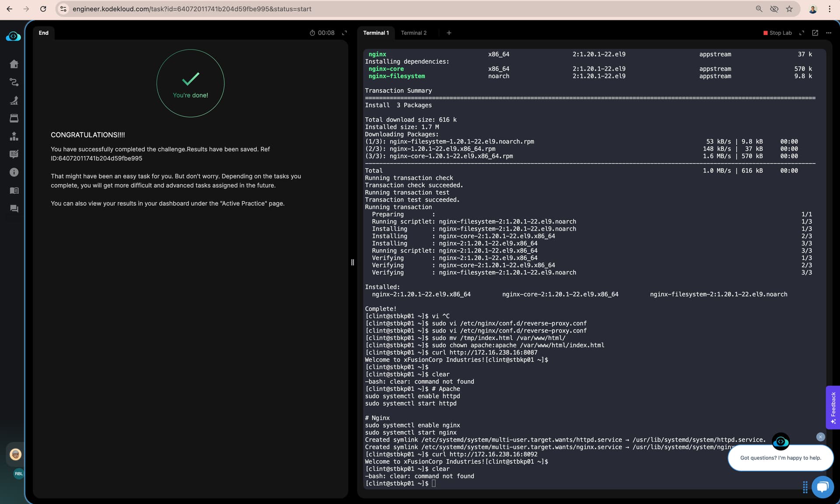Viewport: 840px width, 504px height.
Task: Toggle the eye-slash icon in address bar
Action: pyautogui.click(x=774, y=9)
